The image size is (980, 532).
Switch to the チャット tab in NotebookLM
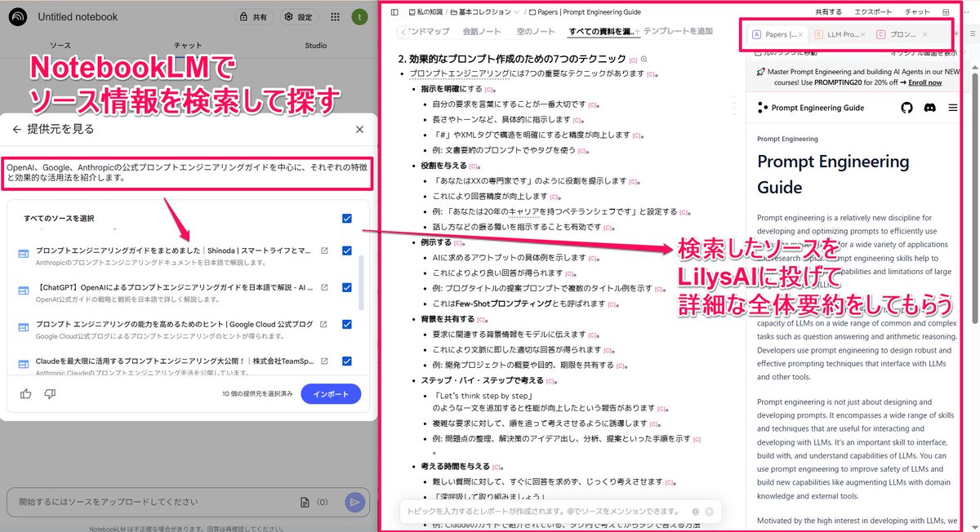click(188, 46)
